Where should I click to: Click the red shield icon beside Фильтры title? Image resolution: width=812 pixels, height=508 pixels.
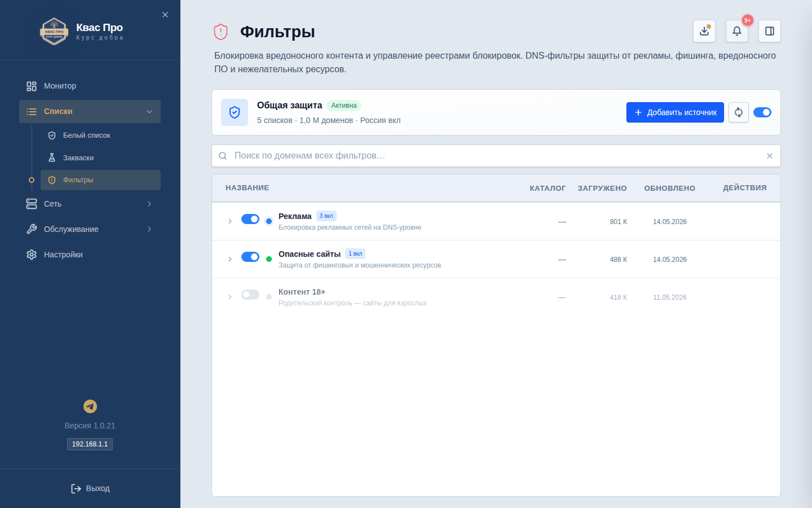[x=220, y=32]
